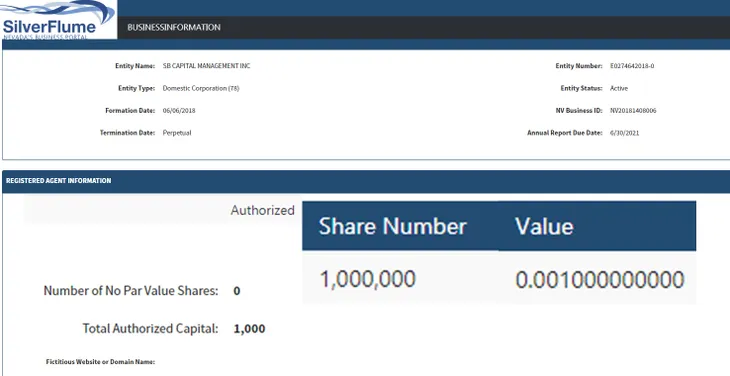Select the no par value shares count 0
This screenshot has width=730, height=376.
pyautogui.click(x=237, y=291)
